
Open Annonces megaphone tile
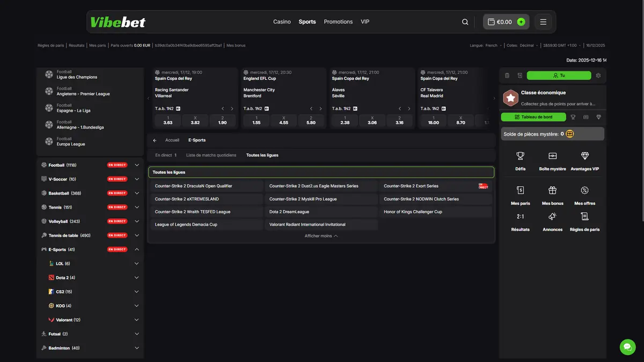(x=552, y=221)
